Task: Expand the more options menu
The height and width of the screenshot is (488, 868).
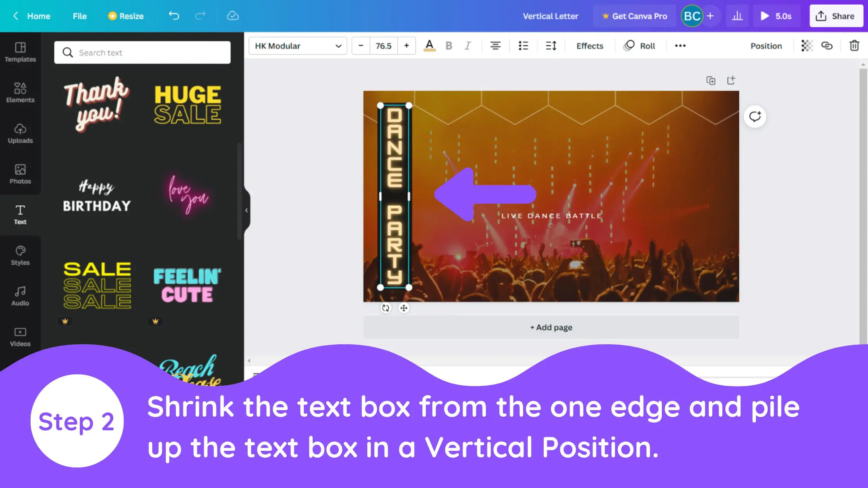Action: 680,46
